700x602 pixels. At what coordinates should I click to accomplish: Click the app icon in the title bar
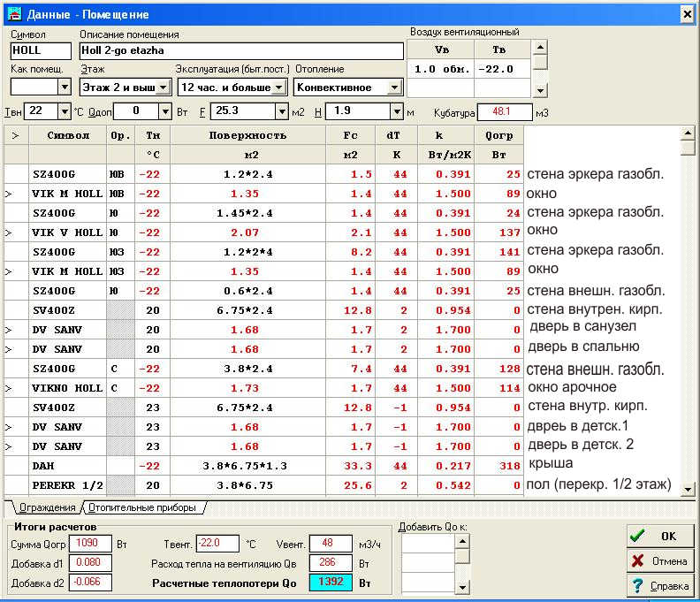coord(15,14)
